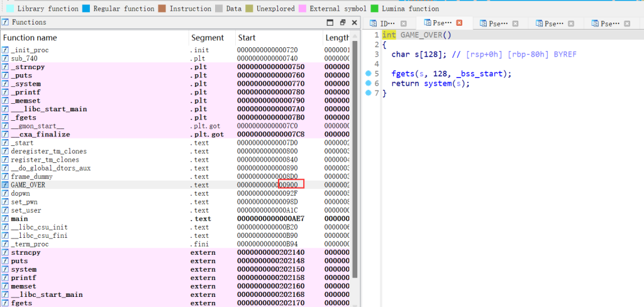This screenshot has height=307, width=644.
Task: Click the function icon next to main
Action: tap(6, 219)
